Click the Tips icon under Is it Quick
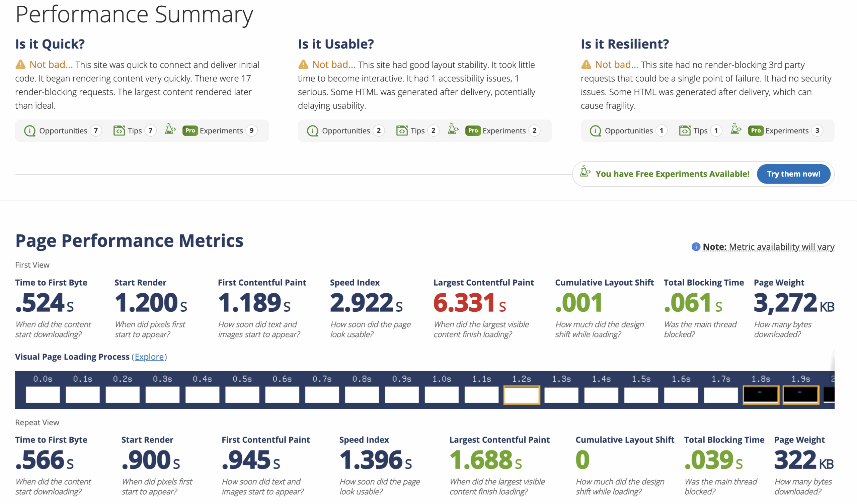 pyautogui.click(x=119, y=130)
